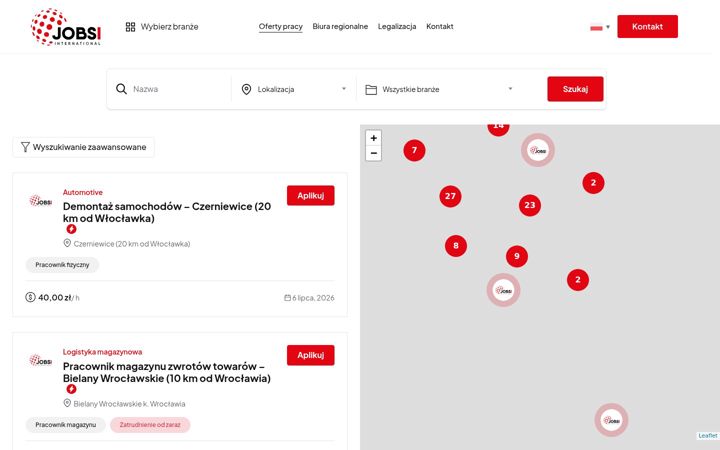Select map cluster marker 8
720x450 pixels.
click(x=456, y=245)
